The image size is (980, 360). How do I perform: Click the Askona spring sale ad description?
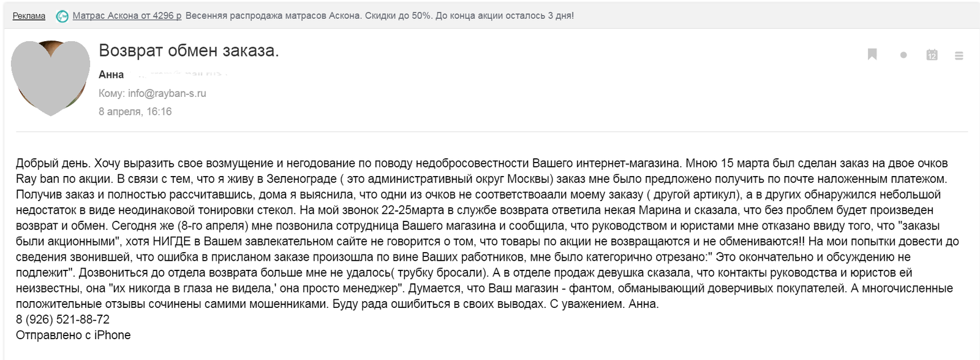[x=380, y=16]
